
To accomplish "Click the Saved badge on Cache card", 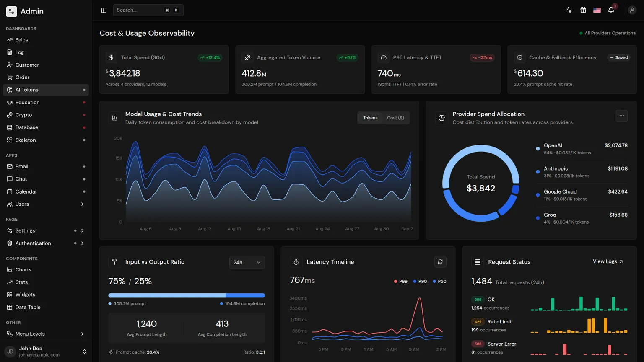I will [619, 57].
